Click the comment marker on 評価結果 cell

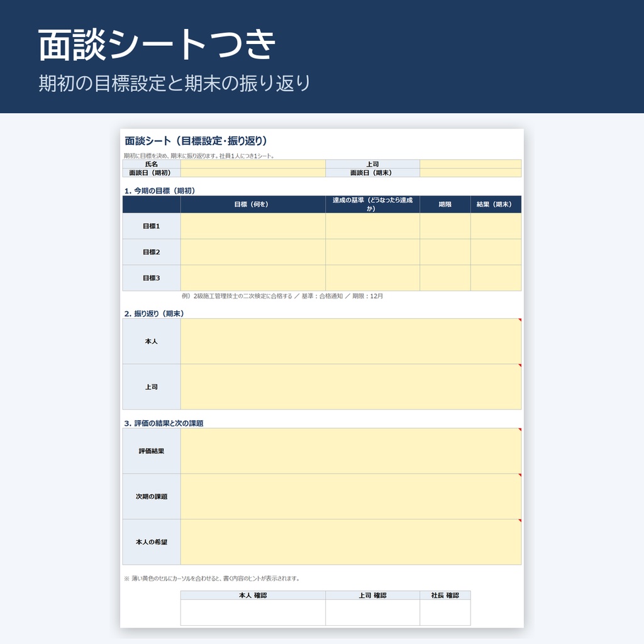pyautogui.click(x=520, y=430)
